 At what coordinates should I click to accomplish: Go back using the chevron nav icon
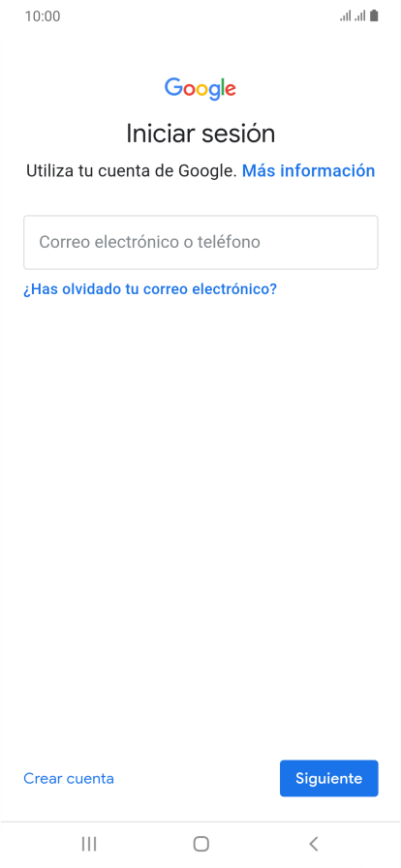tap(314, 844)
